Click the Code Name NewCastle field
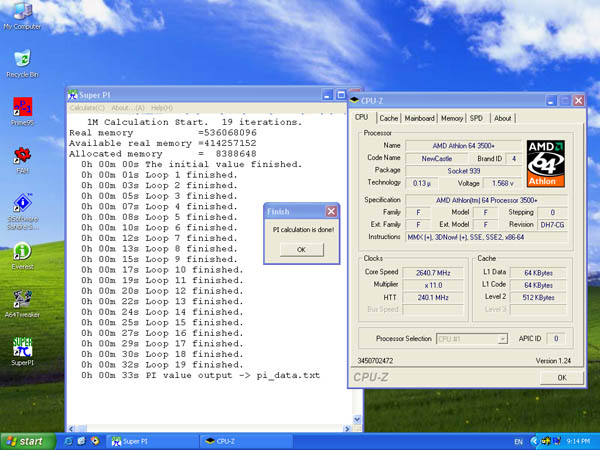600x450 pixels. pos(437,158)
